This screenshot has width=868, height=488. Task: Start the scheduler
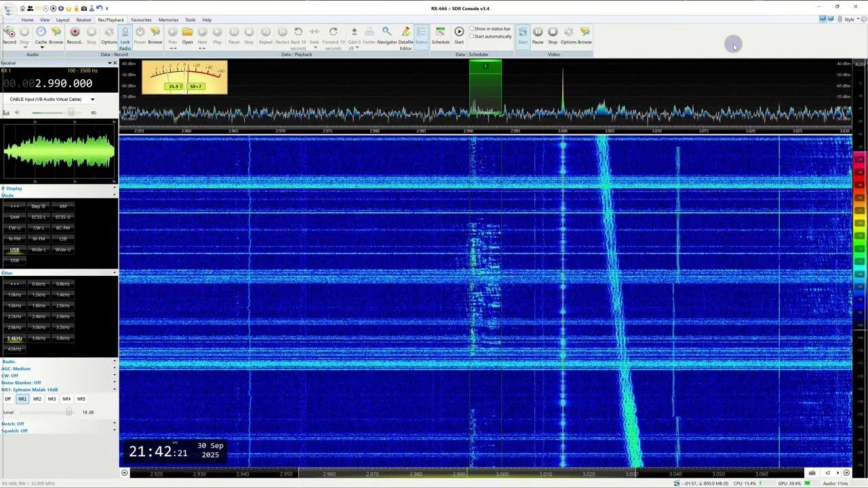pos(459,35)
